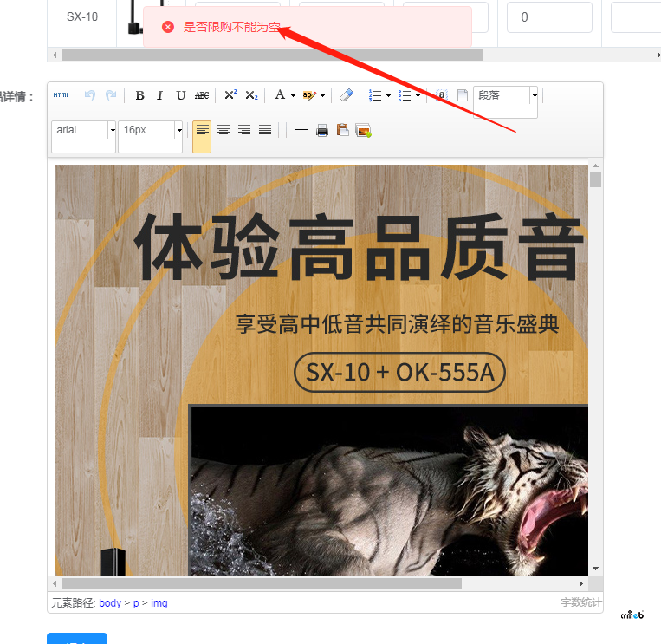Viewport: 661px width, 644px height.
Task: Justify text alignment
Action: (x=265, y=130)
